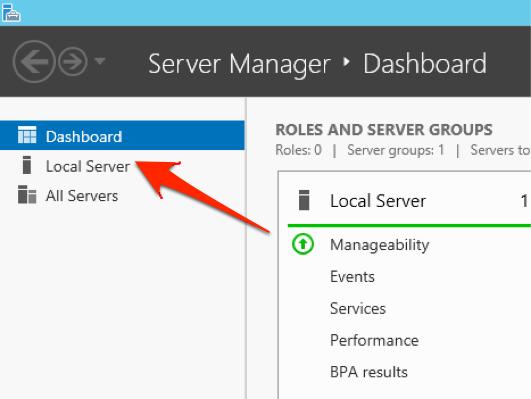Click the 'Server groups: 1' count text
Image resolution: width=531 pixels, height=399 pixels.
pyautogui.click(x=396, y=150)
